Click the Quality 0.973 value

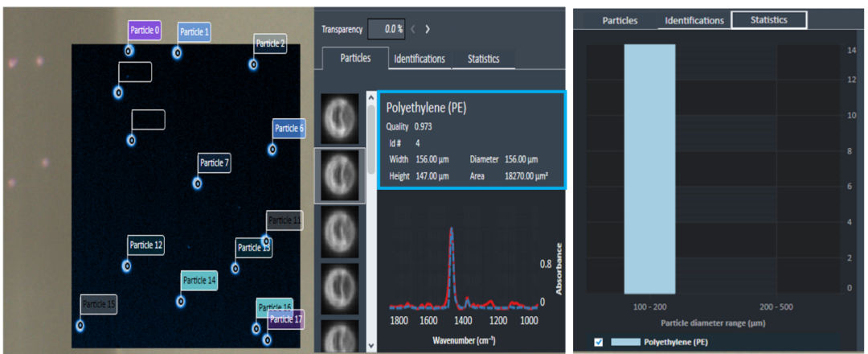tap(424, 126)
